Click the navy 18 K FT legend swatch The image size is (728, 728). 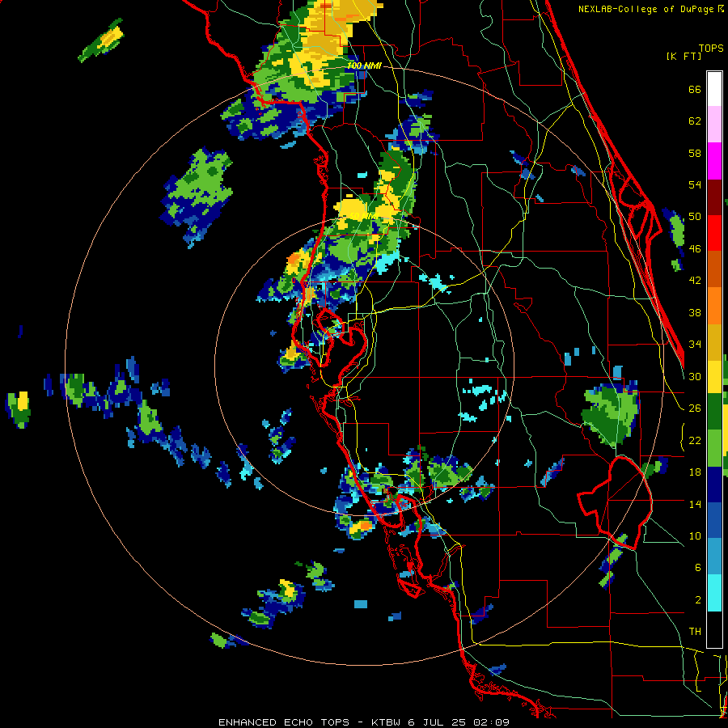[714, 485]
